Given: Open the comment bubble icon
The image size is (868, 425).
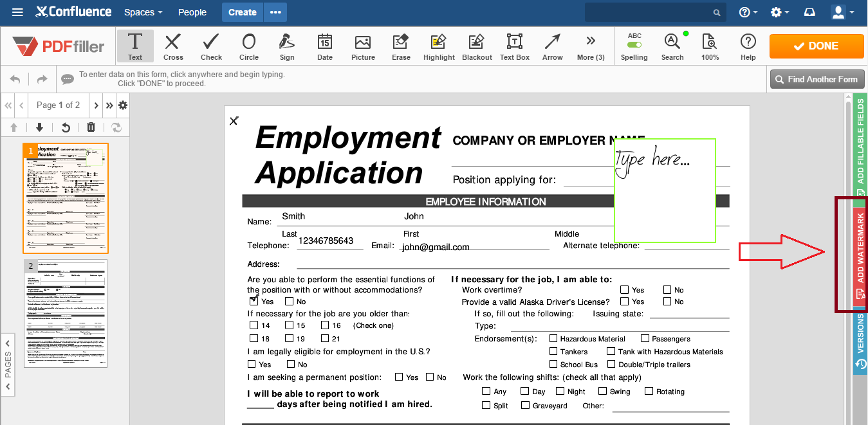Looking at the screenshot, I should click(67, 79).
